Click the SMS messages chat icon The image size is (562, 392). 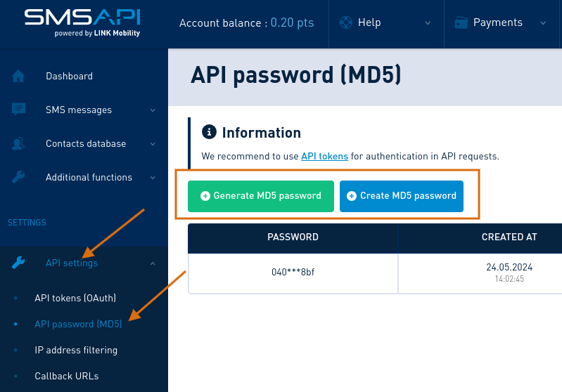19,110
